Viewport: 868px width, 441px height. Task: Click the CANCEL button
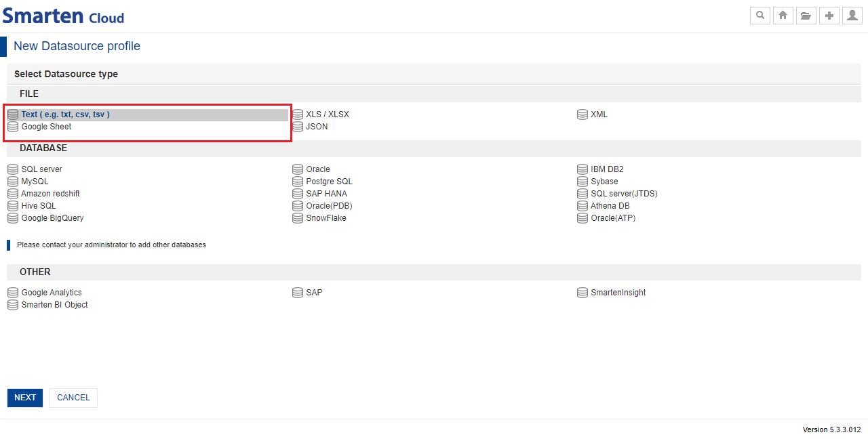pyautogui.click(x=73, y=398)
